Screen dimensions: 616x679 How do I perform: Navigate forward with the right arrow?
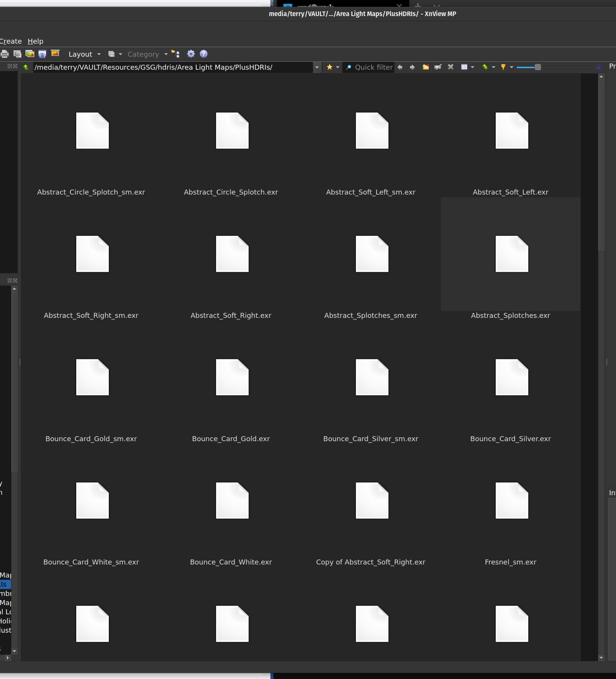click(x=412, y=67)
